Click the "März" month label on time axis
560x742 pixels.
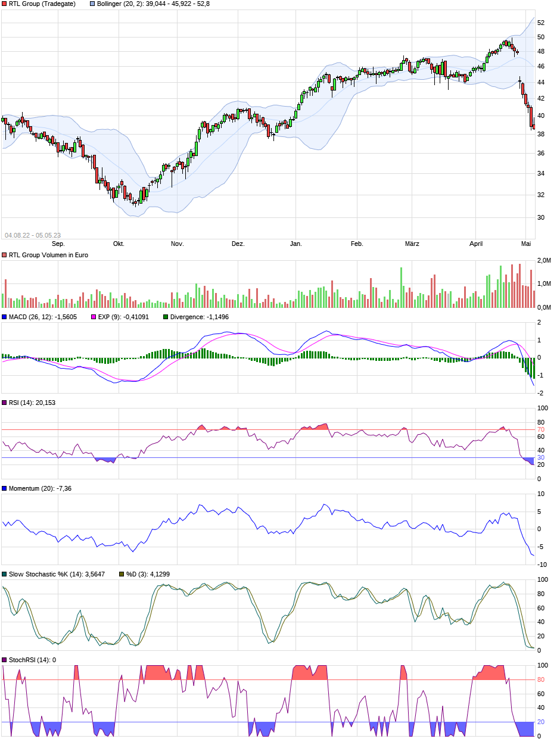point(412,244)
